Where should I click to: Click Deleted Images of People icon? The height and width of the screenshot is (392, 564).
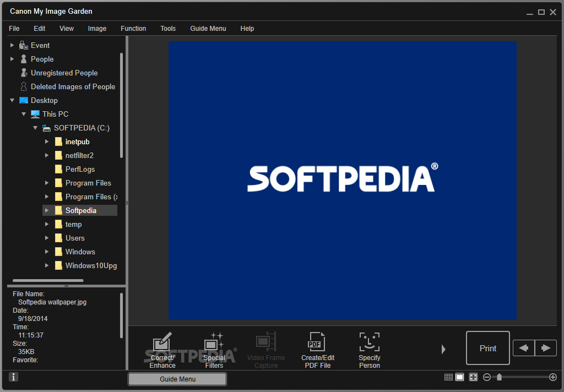(24, 86)
